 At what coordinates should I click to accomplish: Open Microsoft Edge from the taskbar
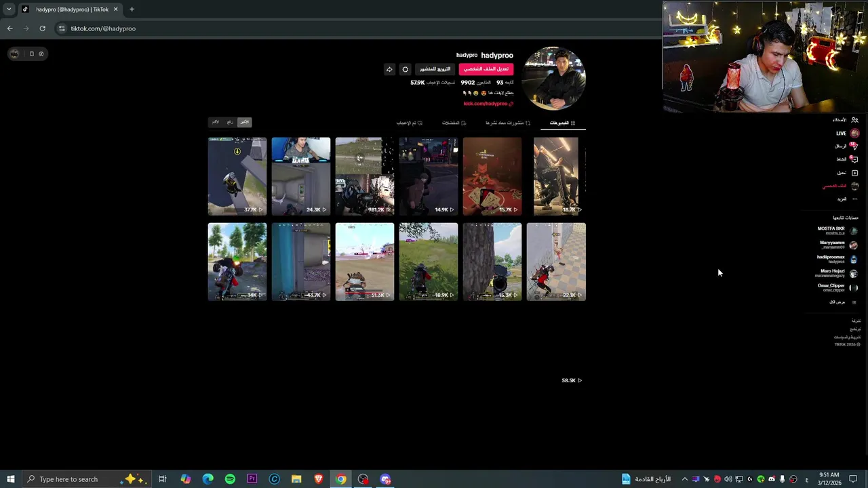208,479
